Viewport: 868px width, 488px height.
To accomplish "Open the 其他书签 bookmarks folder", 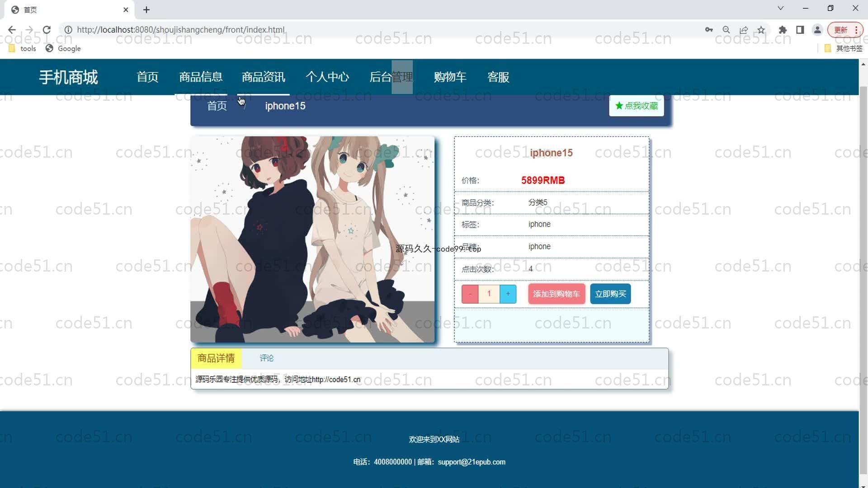I will coord(844,48).
